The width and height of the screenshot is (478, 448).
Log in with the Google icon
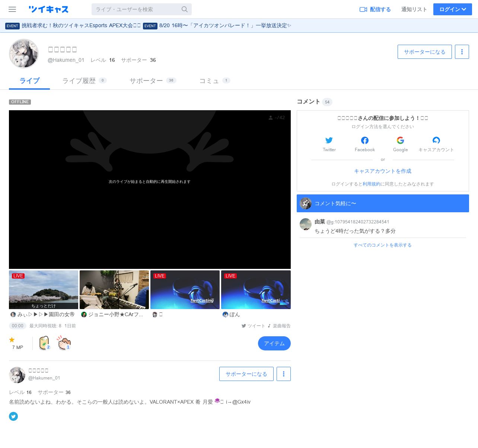[400, 140]
